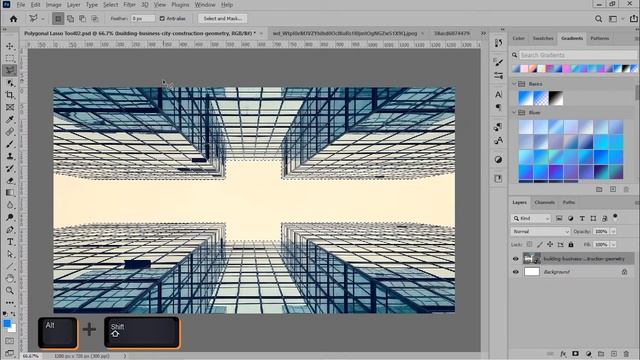The width and height of the screenshot is (640, 360).
Task: Select the Eraser tool
Action: [10, 181]
